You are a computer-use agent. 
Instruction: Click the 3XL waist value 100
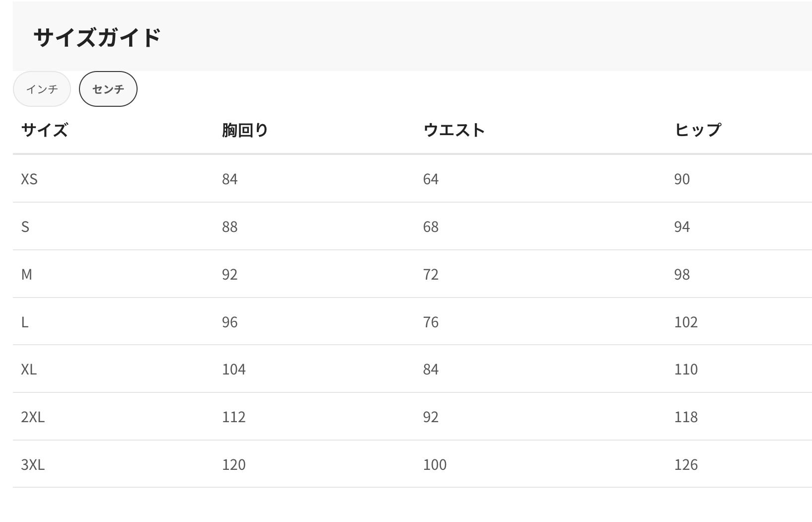tap(435, 464)
